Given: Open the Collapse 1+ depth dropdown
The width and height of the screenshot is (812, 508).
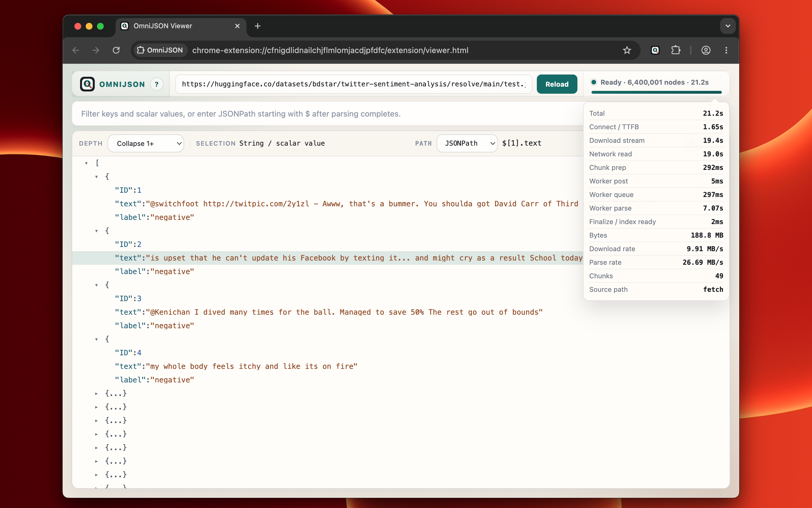Looking at the screenshot, I should pyautogui.click(x=145, y=143).
